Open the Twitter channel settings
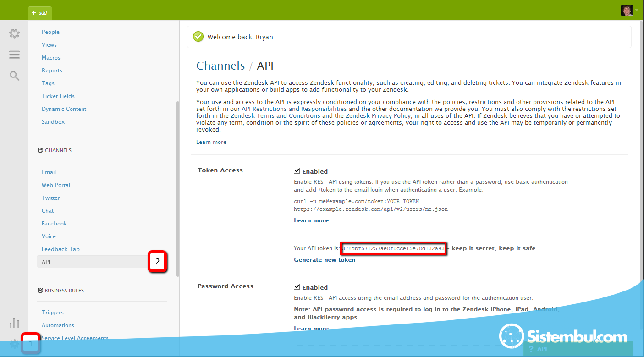 coord(51,198)
